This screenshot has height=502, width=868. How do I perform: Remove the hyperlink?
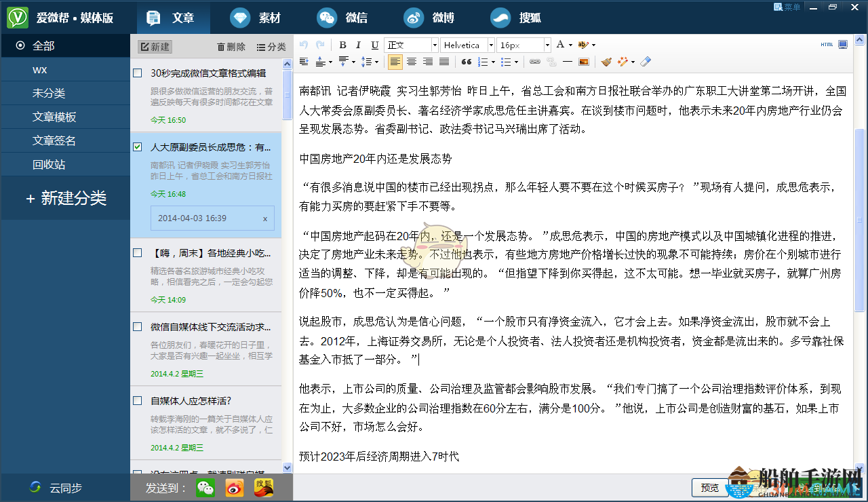(551, 62)
